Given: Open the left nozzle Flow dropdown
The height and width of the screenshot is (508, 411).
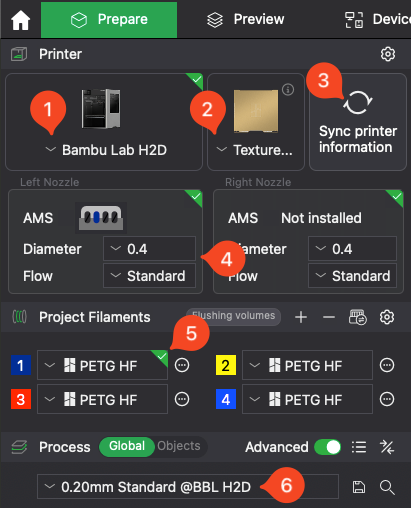Looking at the screenshot, I should click(149, 276).
